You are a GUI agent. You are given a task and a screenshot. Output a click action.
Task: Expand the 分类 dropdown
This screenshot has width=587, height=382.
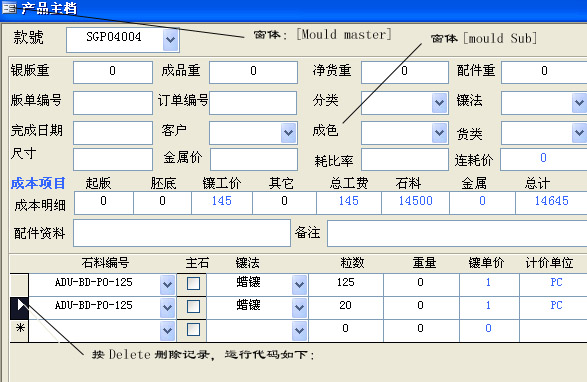pyautogui.click(x=440, y=103)
